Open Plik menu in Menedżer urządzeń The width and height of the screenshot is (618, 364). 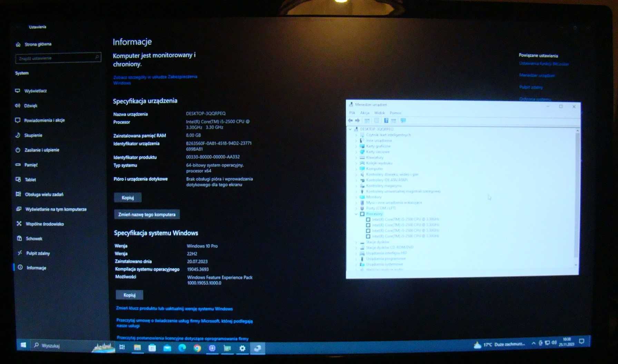(352, 113)
